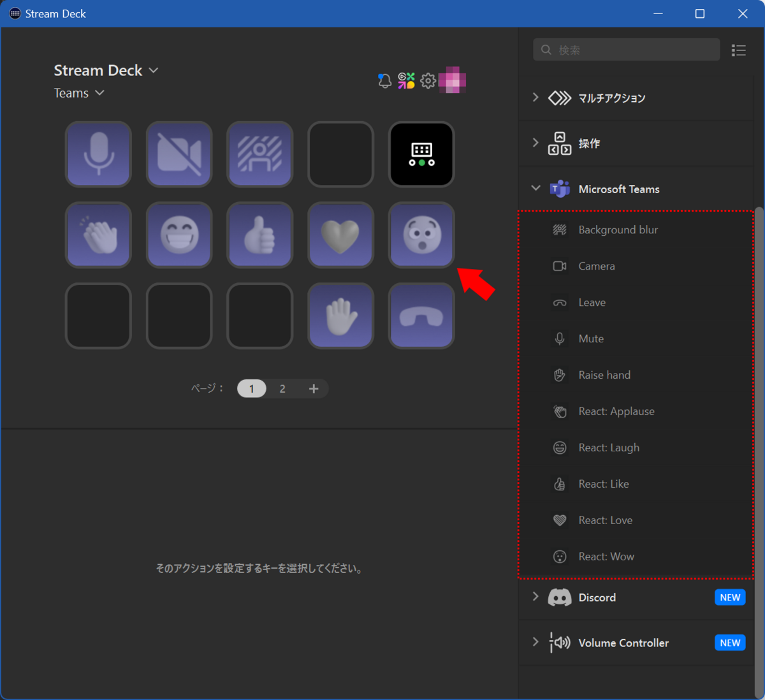
Task: Choose the React: Wow action
Action: coord(636,557)
